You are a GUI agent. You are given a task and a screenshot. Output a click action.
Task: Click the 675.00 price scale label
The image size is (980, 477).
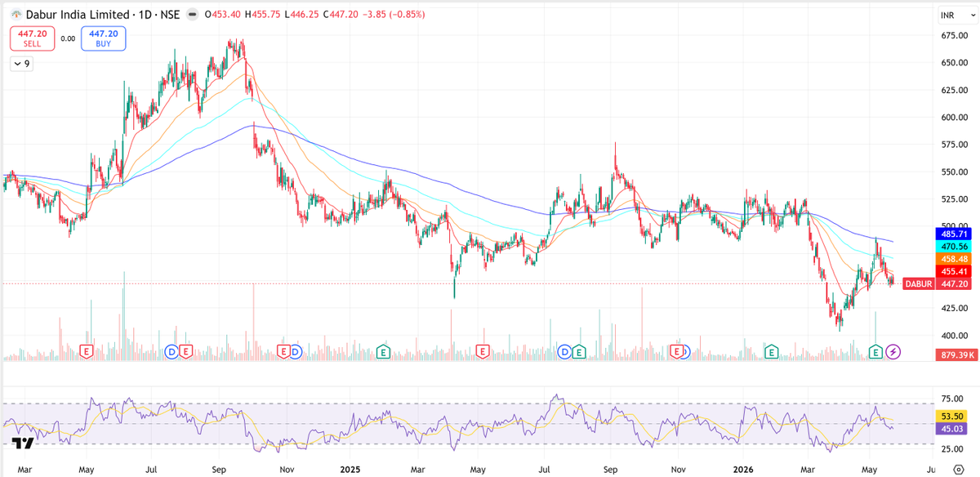pos(953,36)
